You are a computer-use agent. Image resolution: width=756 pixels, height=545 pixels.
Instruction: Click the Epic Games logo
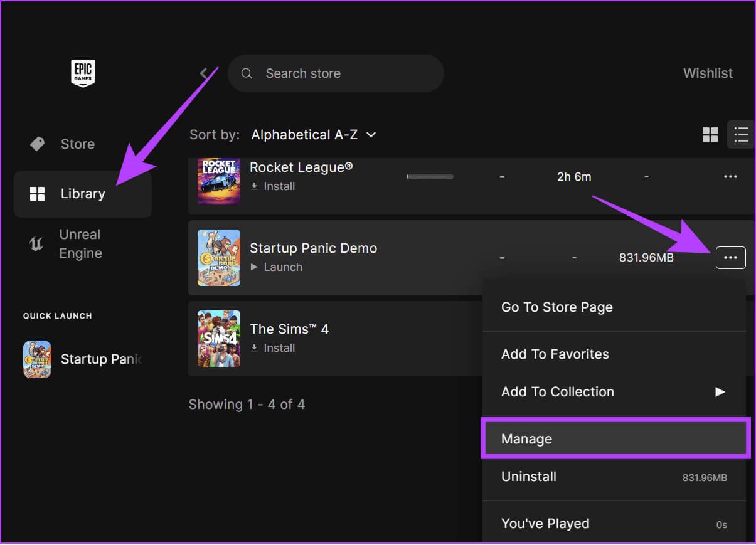[83, 73]
